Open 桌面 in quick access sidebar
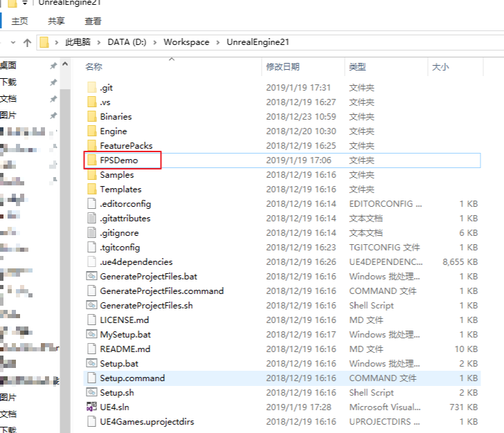The image size is (504, 433). (x=8, y=65)
